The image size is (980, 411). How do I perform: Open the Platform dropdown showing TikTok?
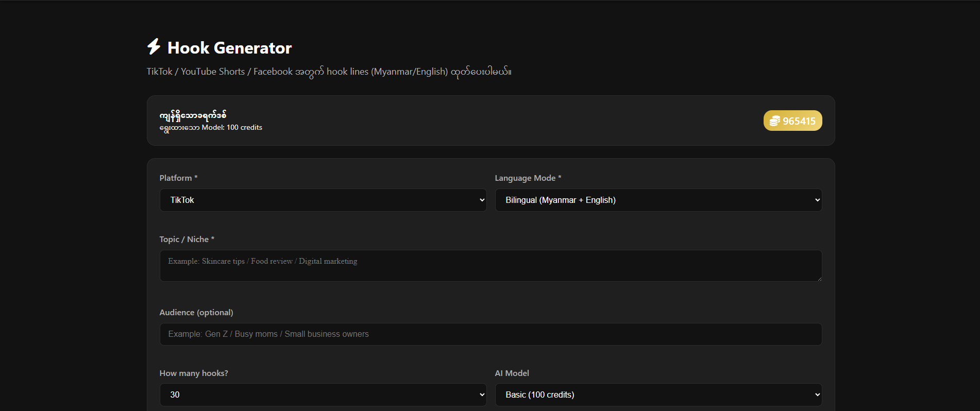click(x=323, y=200)
